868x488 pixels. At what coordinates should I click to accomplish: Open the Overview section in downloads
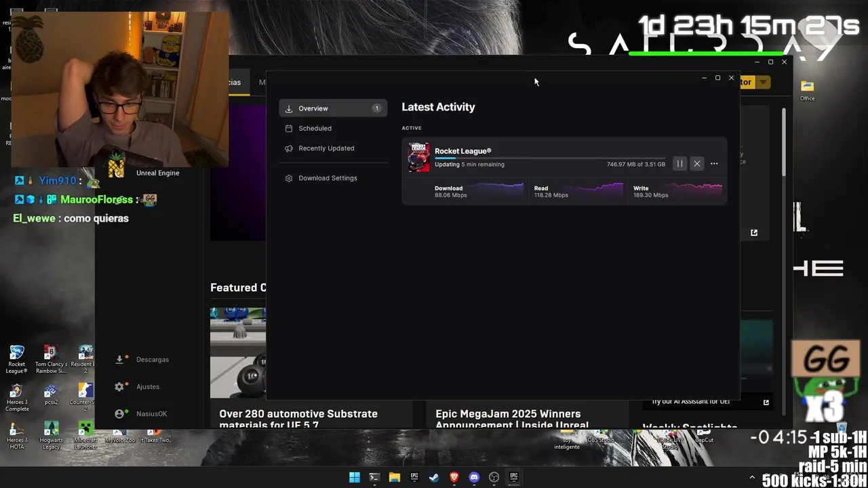tap(333, 108)
